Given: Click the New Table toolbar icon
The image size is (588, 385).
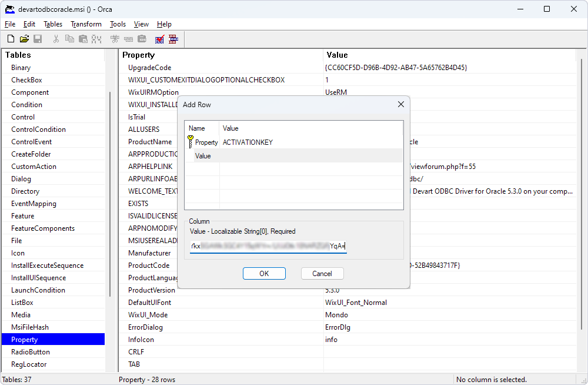Looking at the screenshot, I should [113, 38].
